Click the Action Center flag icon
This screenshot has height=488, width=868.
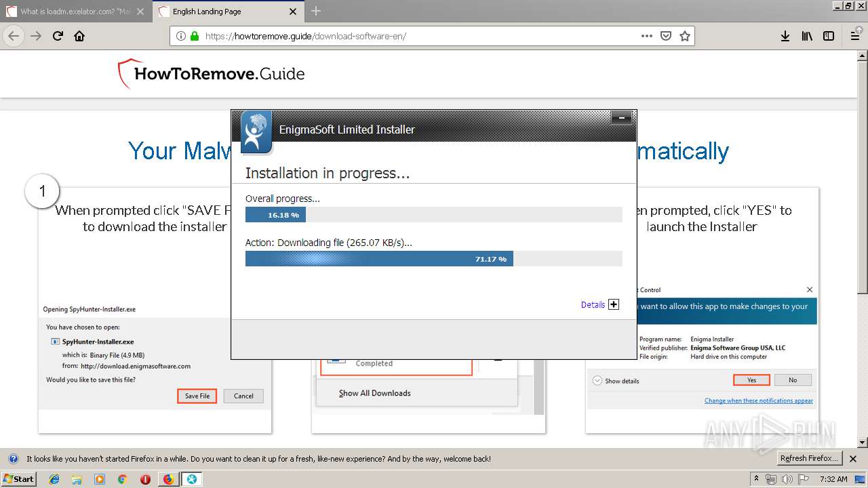803,479
